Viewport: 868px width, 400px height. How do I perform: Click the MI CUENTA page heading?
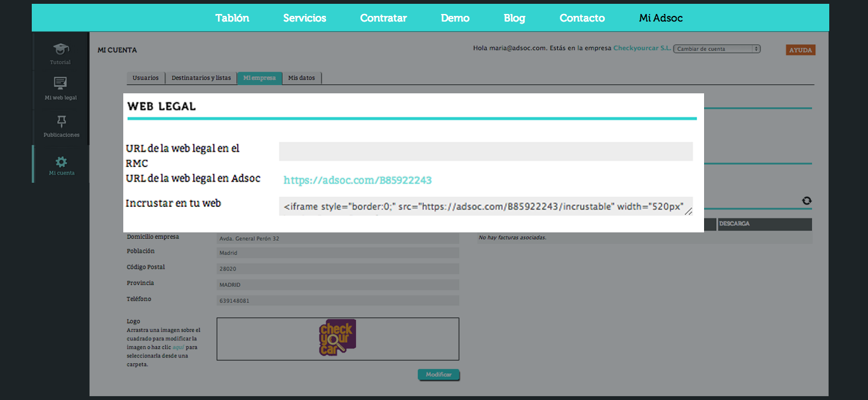coord(117,50)
